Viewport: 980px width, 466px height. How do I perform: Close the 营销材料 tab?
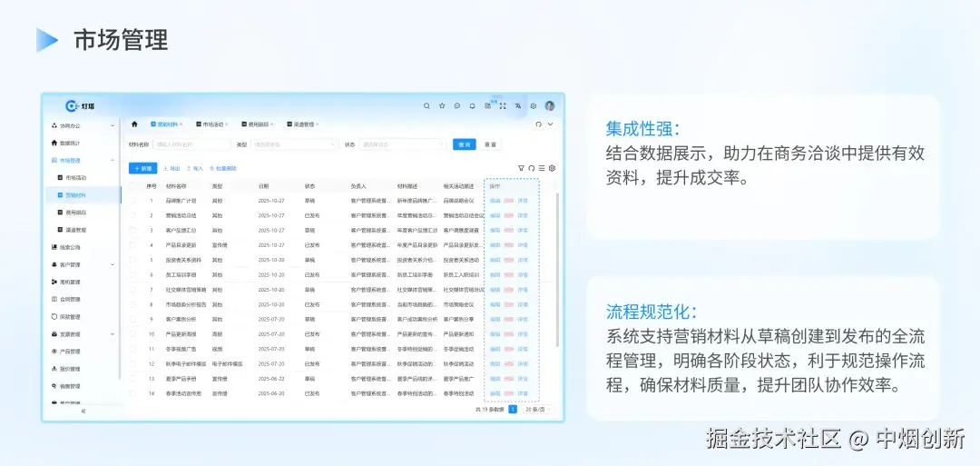181,124
